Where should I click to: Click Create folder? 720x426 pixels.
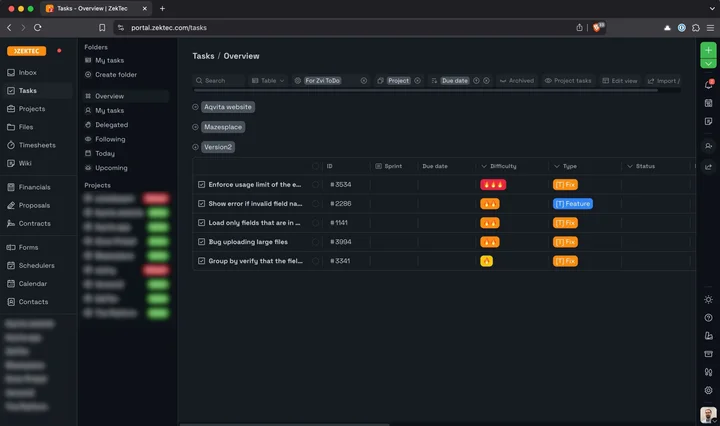(111, 75)
